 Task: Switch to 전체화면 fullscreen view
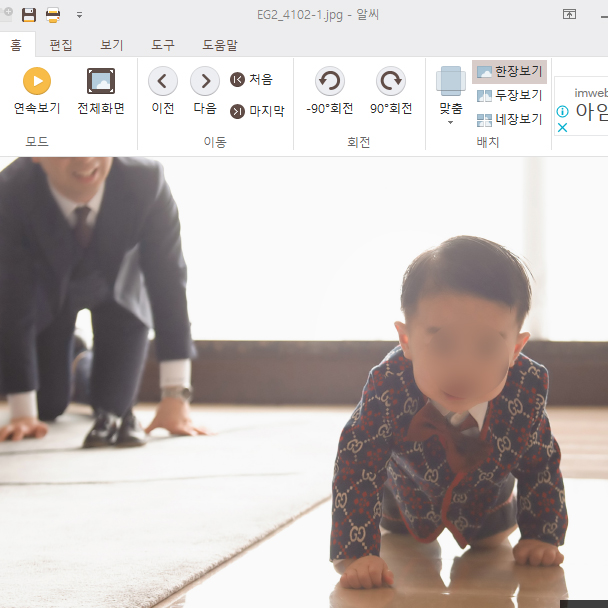(x=101, y=90)
